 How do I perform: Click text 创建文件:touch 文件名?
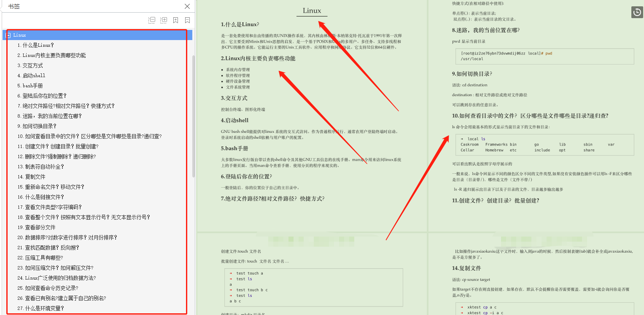(x=241, y=251)
